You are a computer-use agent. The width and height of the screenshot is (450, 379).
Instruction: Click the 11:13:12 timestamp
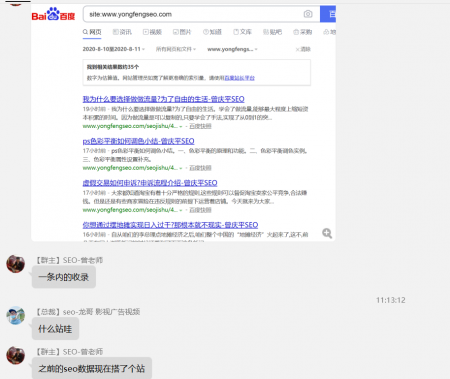pyautogui.click(x=391, y=300)
